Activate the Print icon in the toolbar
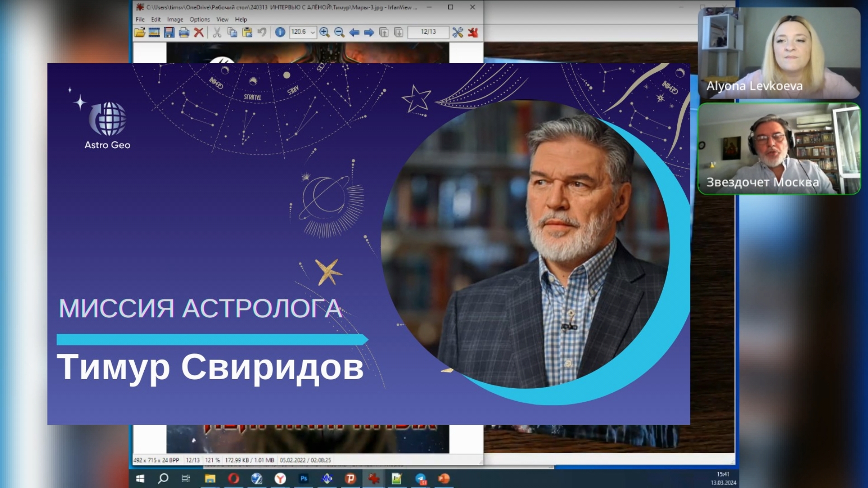Viewport: 868px width, 488px height. coord(184,32)
